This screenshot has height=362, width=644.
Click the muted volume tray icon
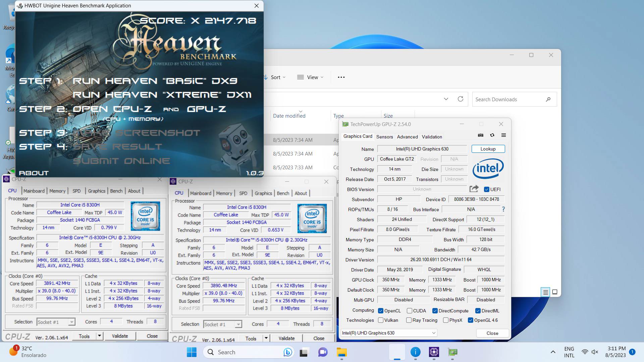tap(595, 352)
